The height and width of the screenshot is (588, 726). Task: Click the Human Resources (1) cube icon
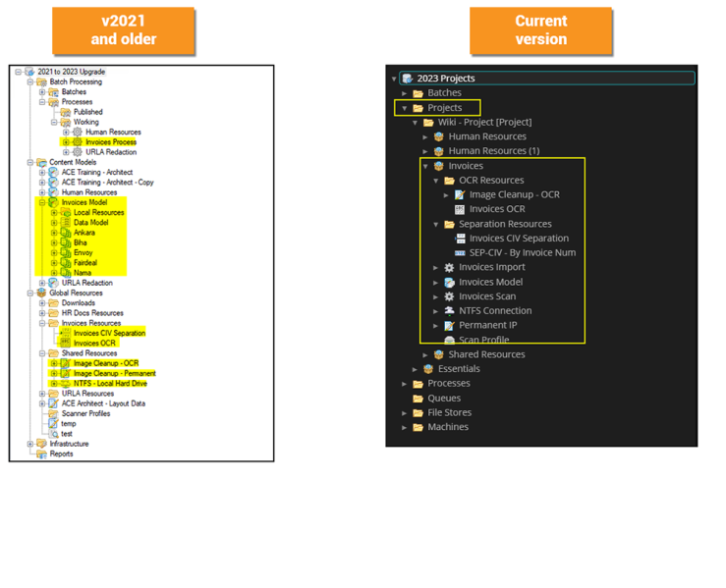[x=438, y=151]
